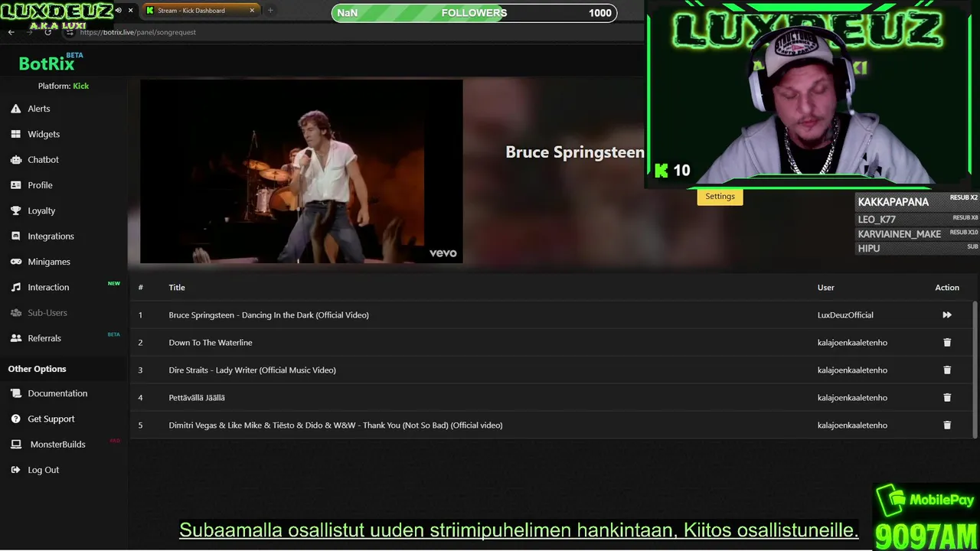980x551 pixels.
Task: Click the Platform: Kick label
Action: click(64, 86)
